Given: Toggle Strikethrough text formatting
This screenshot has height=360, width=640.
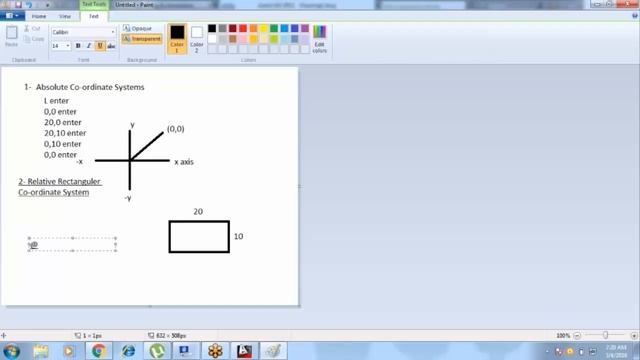Looking at the screenshot, I should [x=111, y=46].
